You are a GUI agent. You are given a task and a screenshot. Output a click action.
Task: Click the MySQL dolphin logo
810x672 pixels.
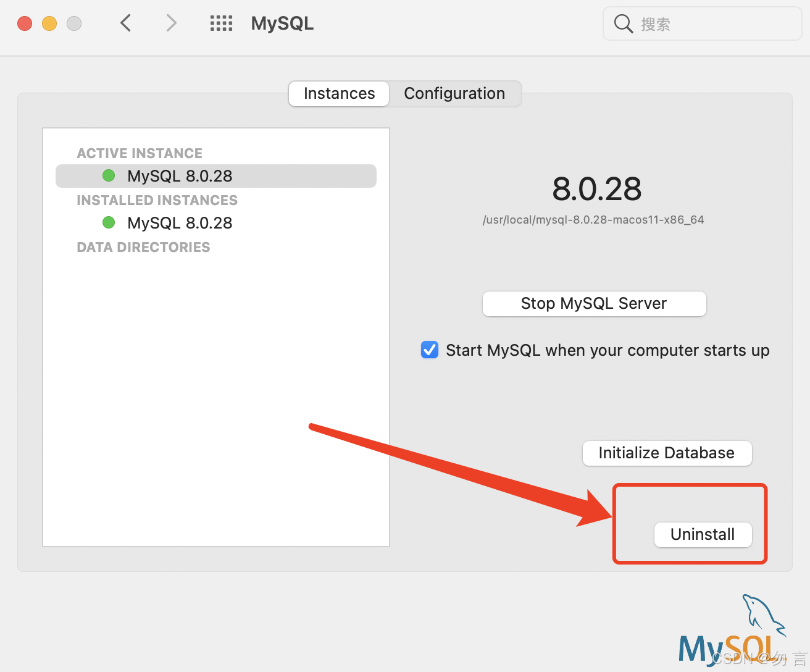tap(733, 630)
